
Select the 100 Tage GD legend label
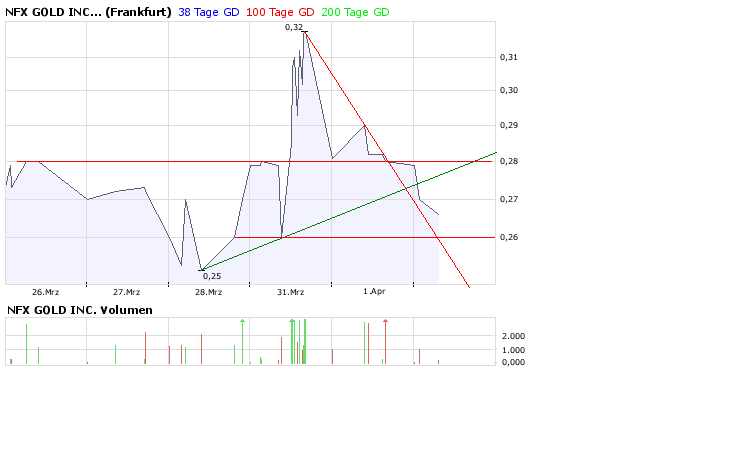click(x=280, y=12)
